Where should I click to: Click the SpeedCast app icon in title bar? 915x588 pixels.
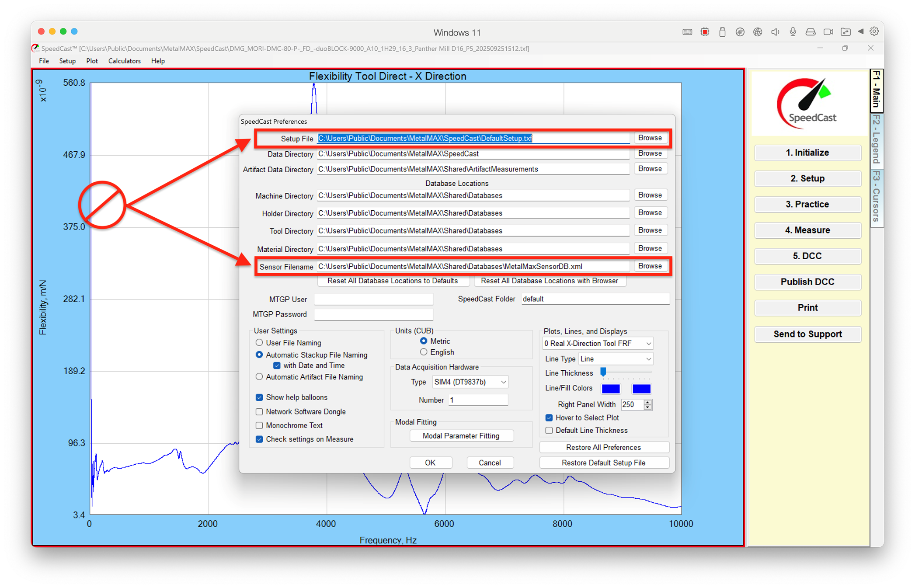coord(36,48)
